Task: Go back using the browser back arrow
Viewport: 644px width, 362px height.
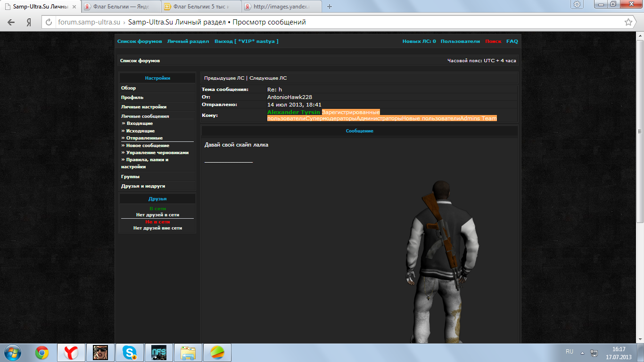Action: (x=11, y=22)
